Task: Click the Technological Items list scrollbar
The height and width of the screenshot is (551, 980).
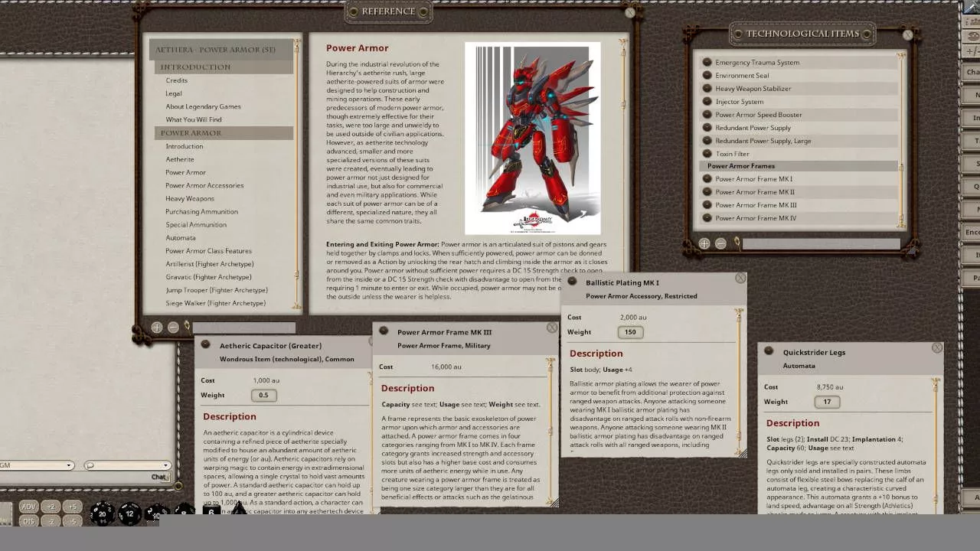Action: [x=901, y=139]
